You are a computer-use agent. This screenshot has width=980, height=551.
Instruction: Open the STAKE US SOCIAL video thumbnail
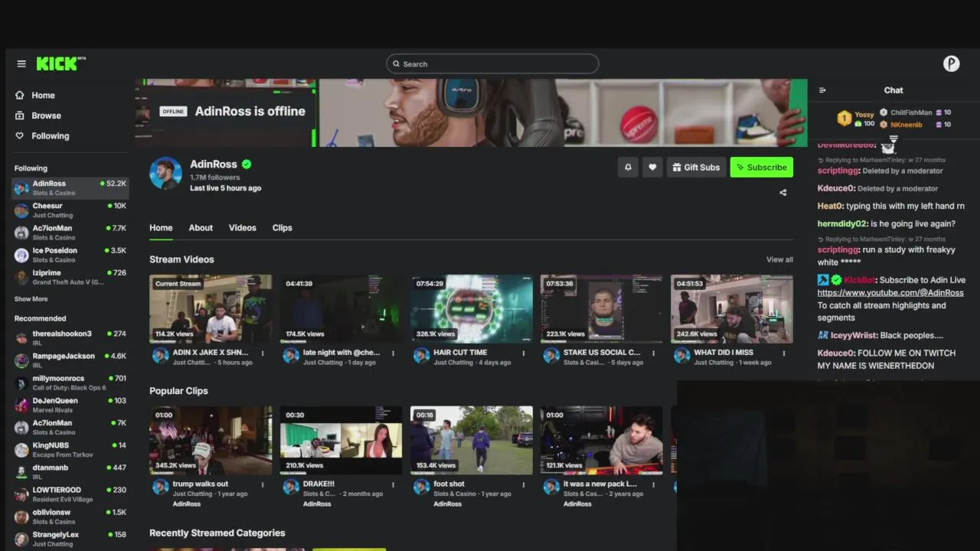tap(602, 309)
